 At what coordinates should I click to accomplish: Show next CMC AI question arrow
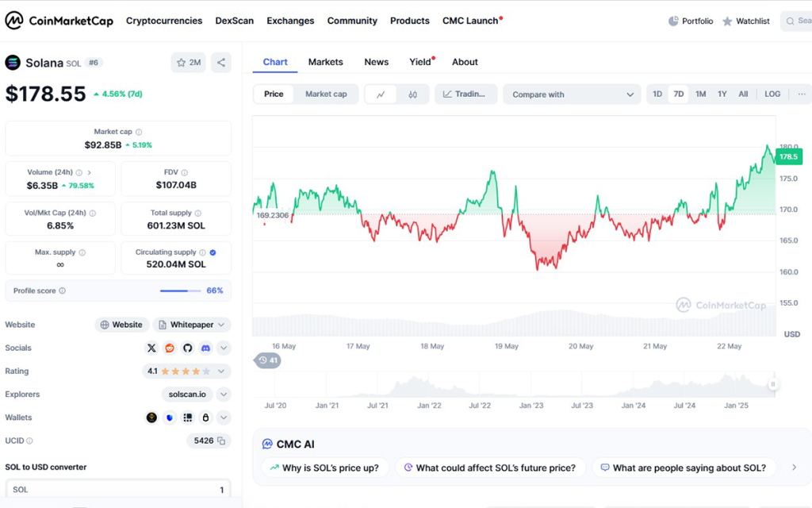coord(794,468)
